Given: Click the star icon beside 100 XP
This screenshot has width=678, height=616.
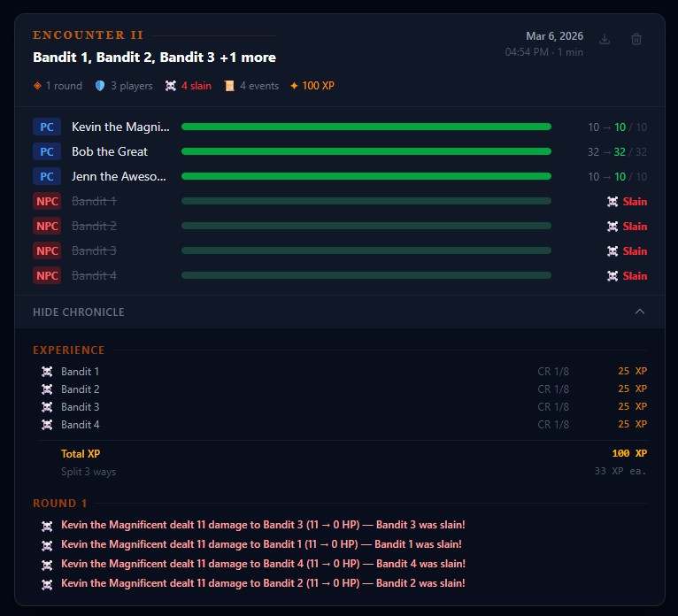Looking at the screenshot, I should tap(294, 86).
